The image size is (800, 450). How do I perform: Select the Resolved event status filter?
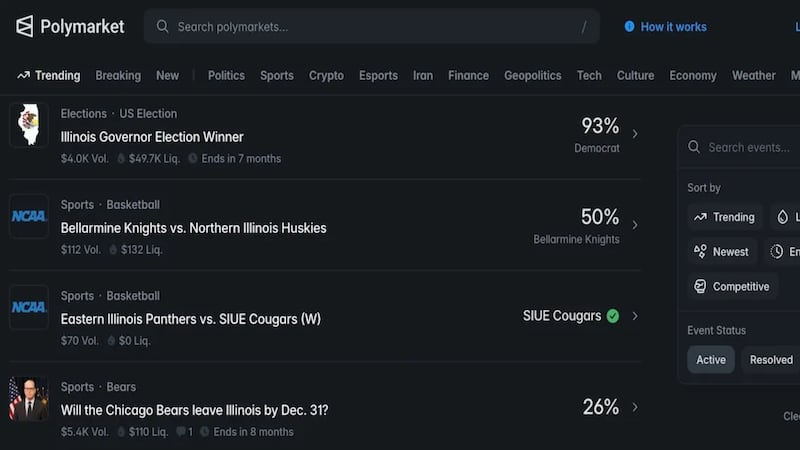point(771,360)
